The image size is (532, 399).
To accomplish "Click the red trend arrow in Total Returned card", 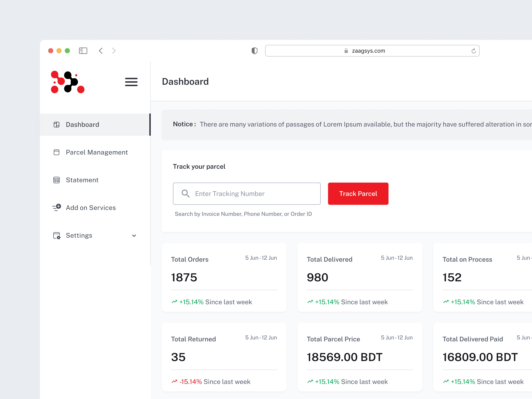I will point(174,381).
